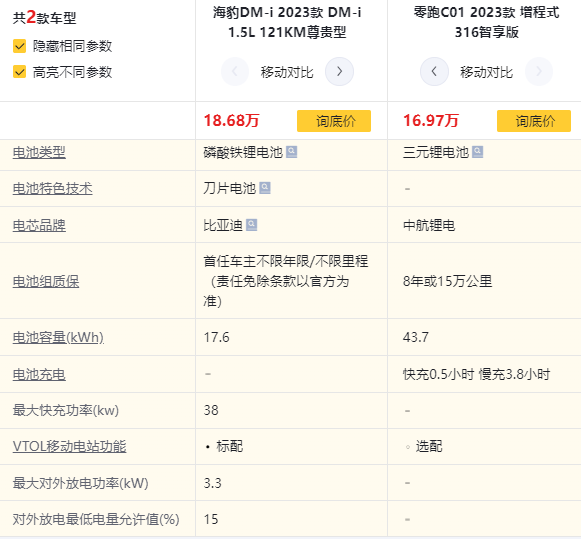
Task: Click info icon beside 三元锂电池
Action: pos(478,152)
